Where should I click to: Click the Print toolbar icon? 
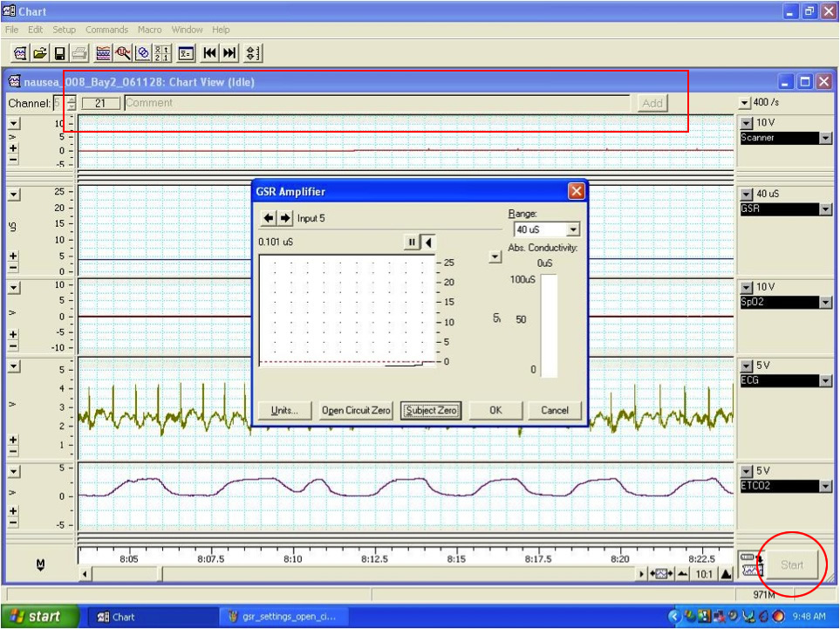click(x=80, y=53)
